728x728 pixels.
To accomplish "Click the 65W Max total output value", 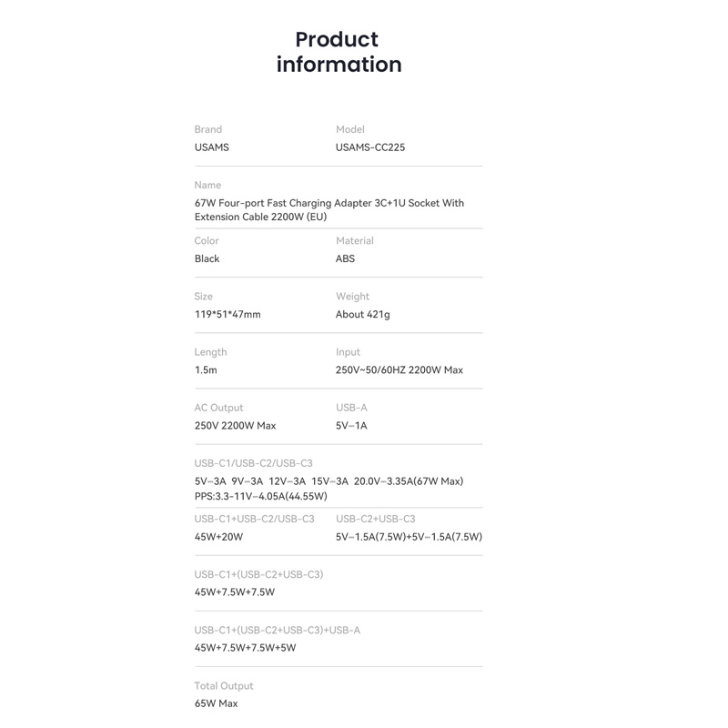I will tap(217, 703).
